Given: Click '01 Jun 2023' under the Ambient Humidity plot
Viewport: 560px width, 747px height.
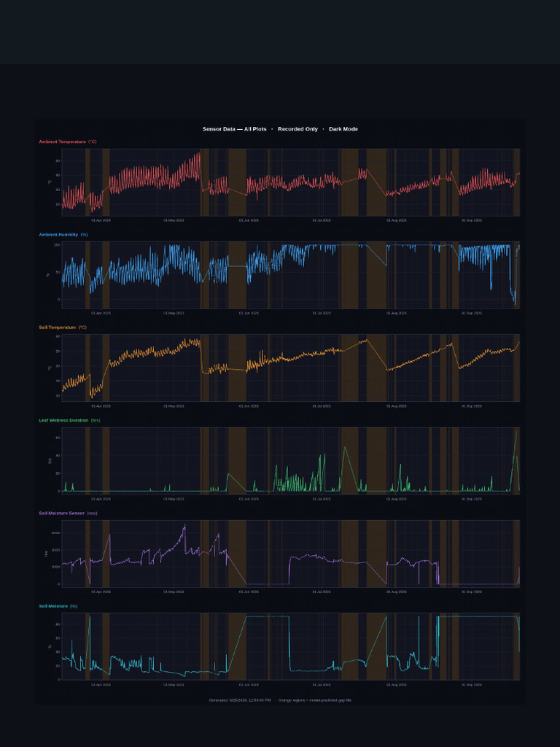Looking at the screenshot, I should click(249, 313).
